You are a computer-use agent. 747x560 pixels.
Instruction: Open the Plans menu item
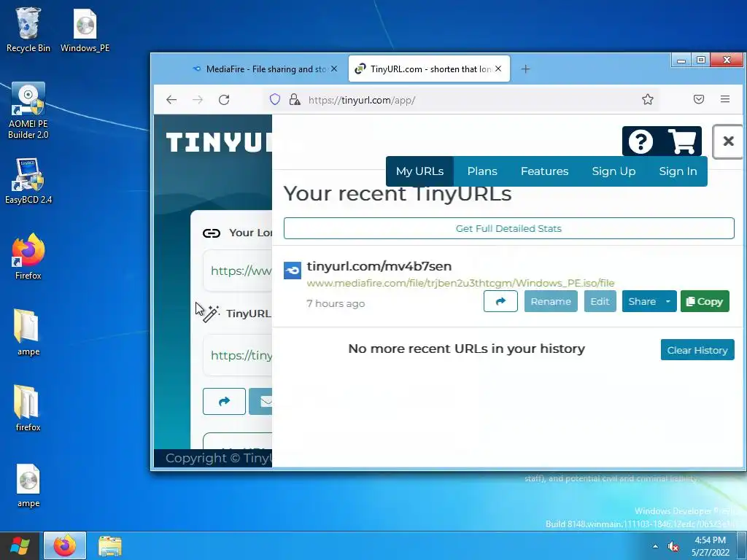(x=482, y=171)
